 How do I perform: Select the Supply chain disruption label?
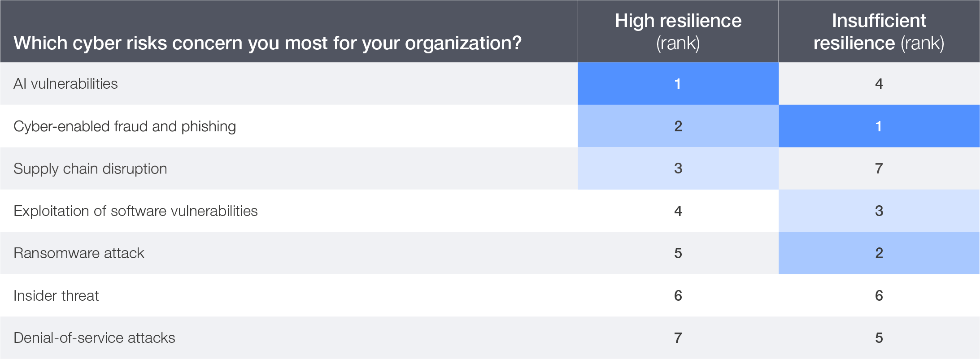(90, 169)
